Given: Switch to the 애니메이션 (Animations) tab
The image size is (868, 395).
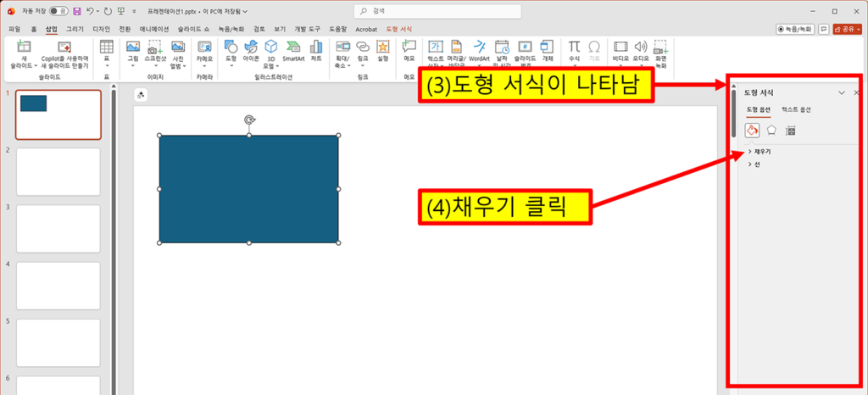Looking at the screenshot, I should point(154,29).
